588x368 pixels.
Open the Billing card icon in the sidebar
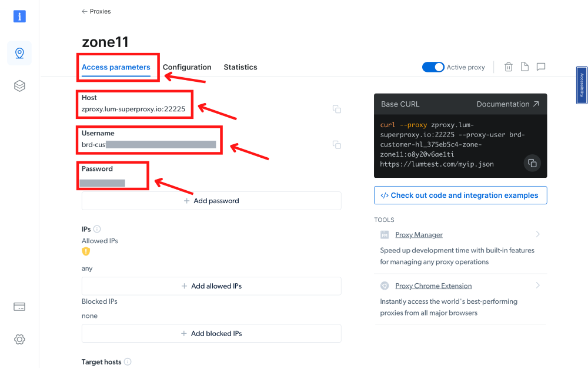tap(19, 306)
